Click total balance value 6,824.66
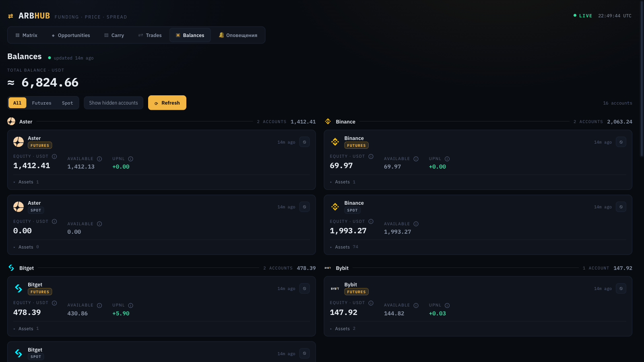The image size is (644, 362). click(50, 82)
